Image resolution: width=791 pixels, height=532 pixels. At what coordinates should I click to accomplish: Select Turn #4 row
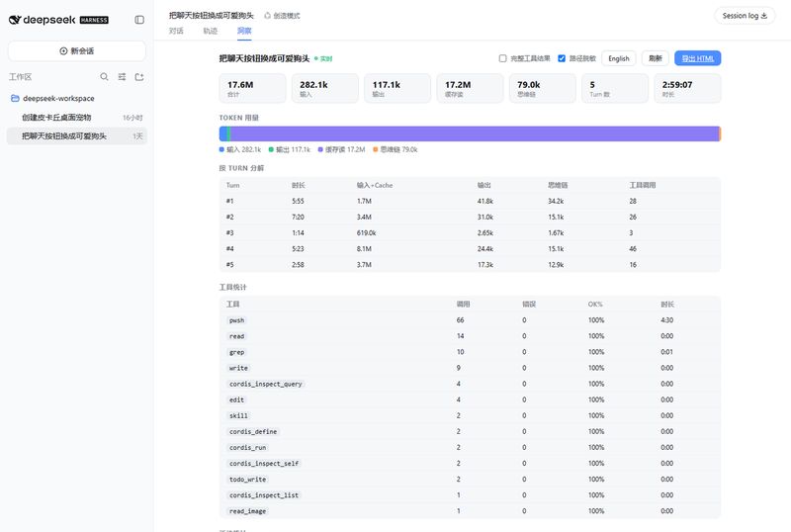(x=470, y=249)
